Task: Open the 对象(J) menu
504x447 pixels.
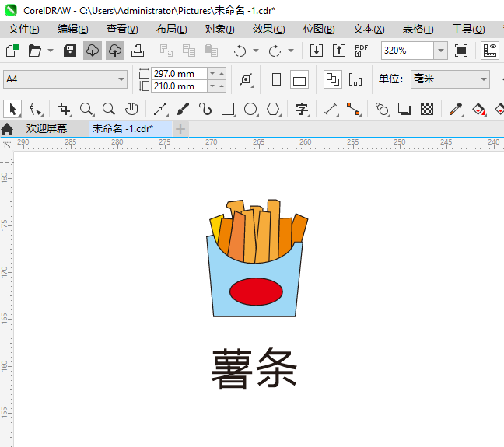Action: pos(220,30)
